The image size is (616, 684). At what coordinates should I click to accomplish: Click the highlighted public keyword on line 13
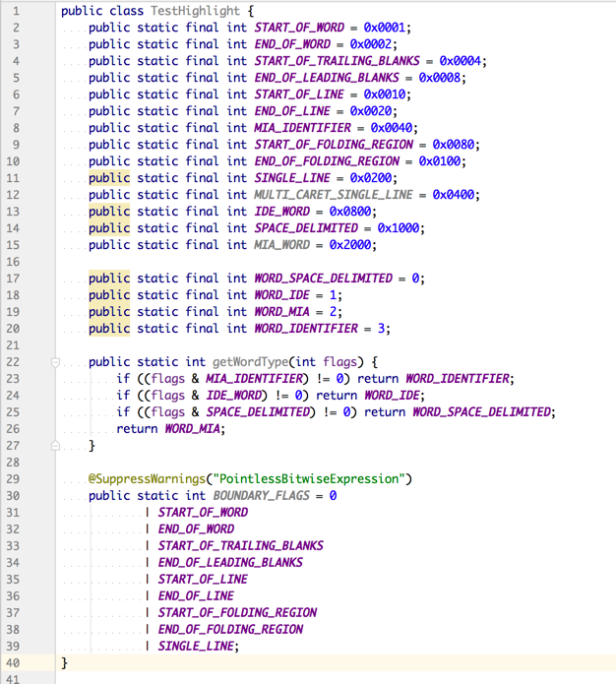(109, 212)
